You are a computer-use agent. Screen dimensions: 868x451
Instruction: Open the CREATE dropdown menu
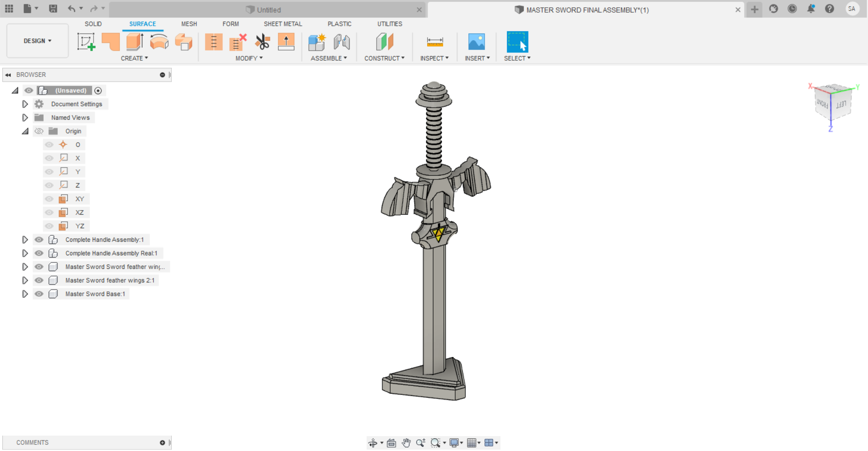pos(134,58)
